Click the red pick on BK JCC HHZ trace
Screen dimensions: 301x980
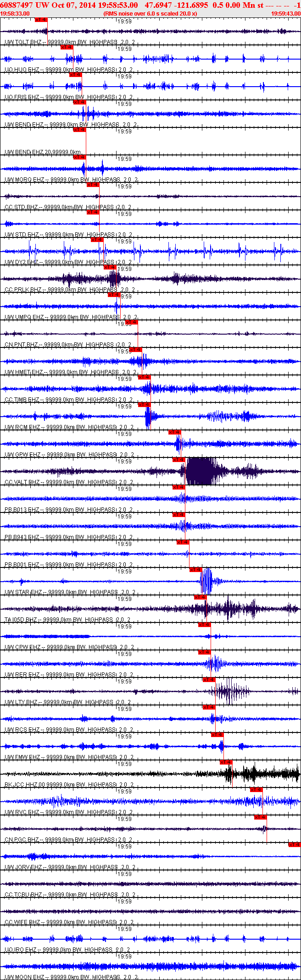coord(226,762)
